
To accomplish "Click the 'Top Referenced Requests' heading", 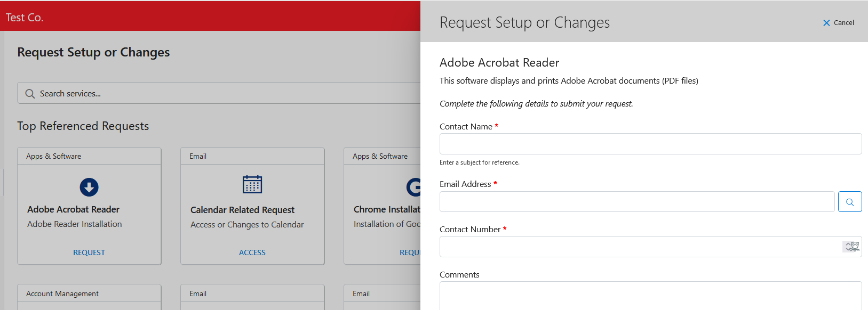I will pos(83,126).
